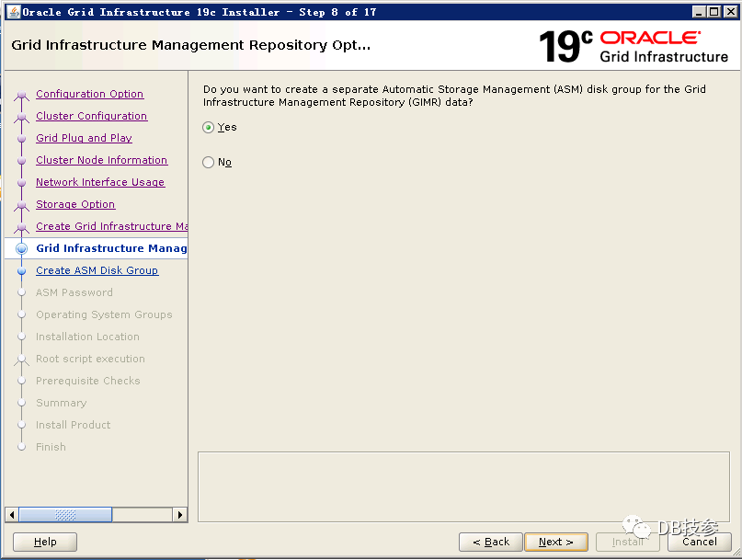Go back with the < Back button

click(x=491, y=542)
